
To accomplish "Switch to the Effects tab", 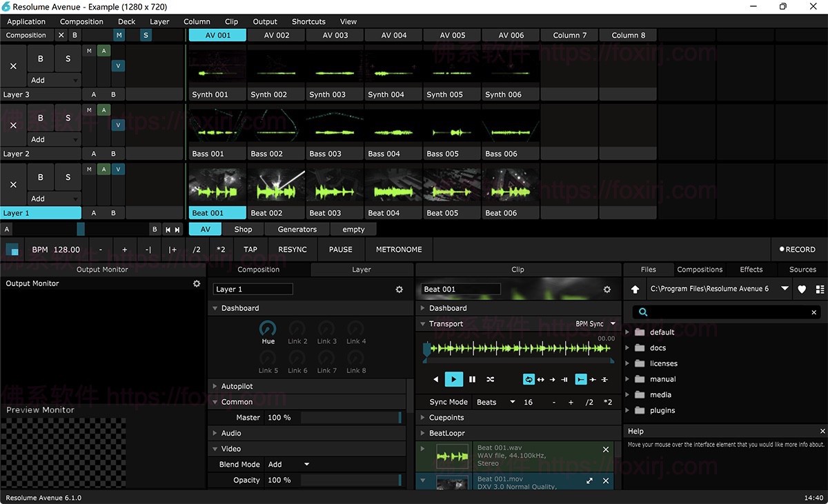I will 751,269.
